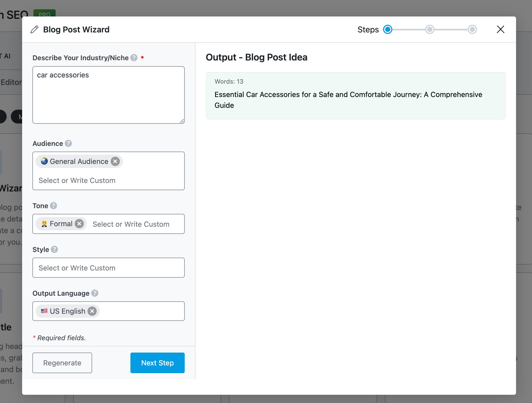Select the second step indicator circle

[430, 30]
